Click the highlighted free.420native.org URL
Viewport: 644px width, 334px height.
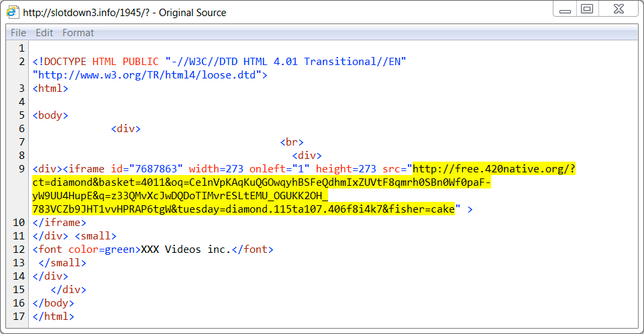point(494,169)
